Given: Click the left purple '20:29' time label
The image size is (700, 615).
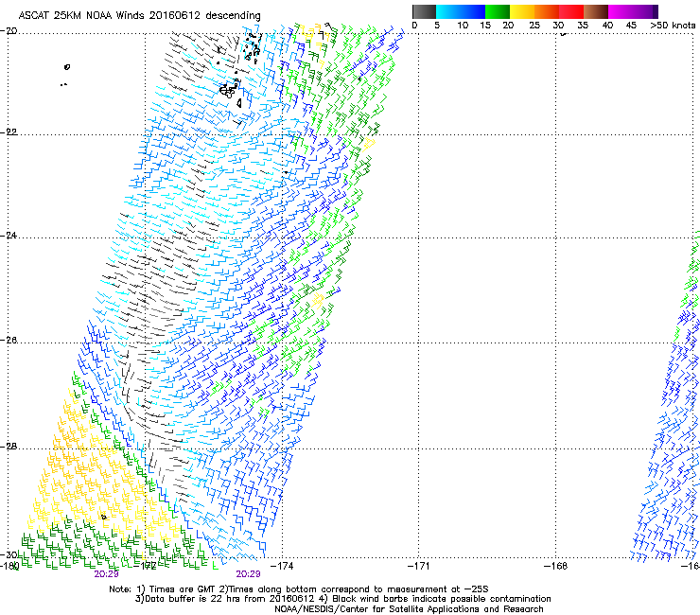Looking at the screenshot, I should point(106,574).
